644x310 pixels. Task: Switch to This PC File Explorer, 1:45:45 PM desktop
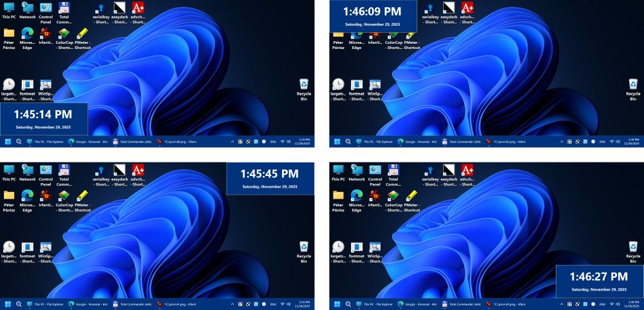pyautogui.click(x=45, y=304)
